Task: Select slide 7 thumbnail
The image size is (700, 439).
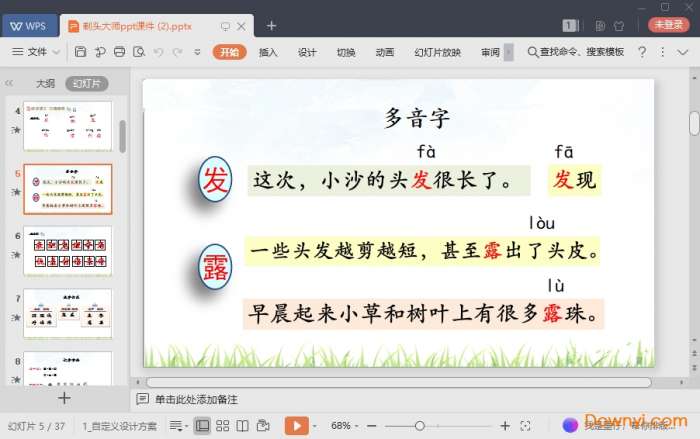Action: click(x=68, y=314)
